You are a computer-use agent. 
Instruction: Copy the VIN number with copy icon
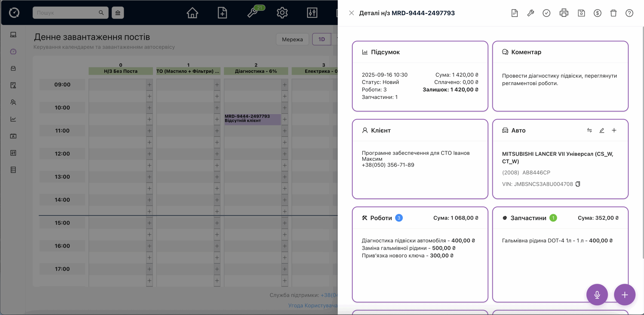(x=578, y=184)
